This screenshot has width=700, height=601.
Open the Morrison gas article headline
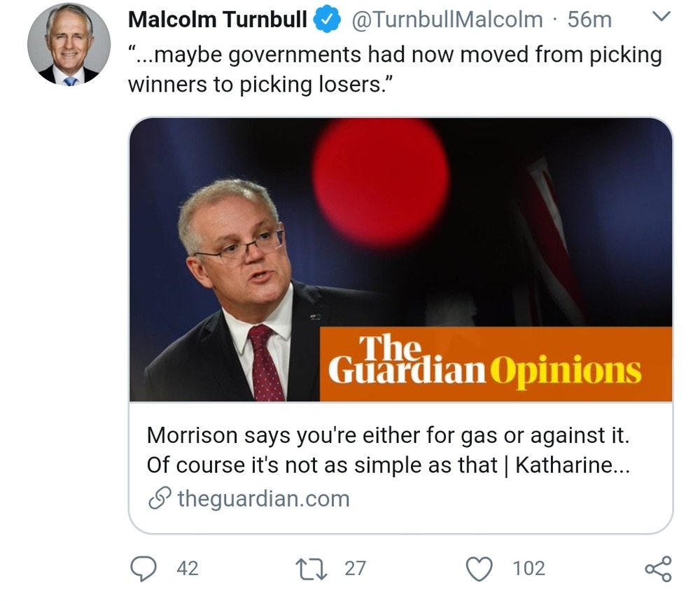point(388,450)
